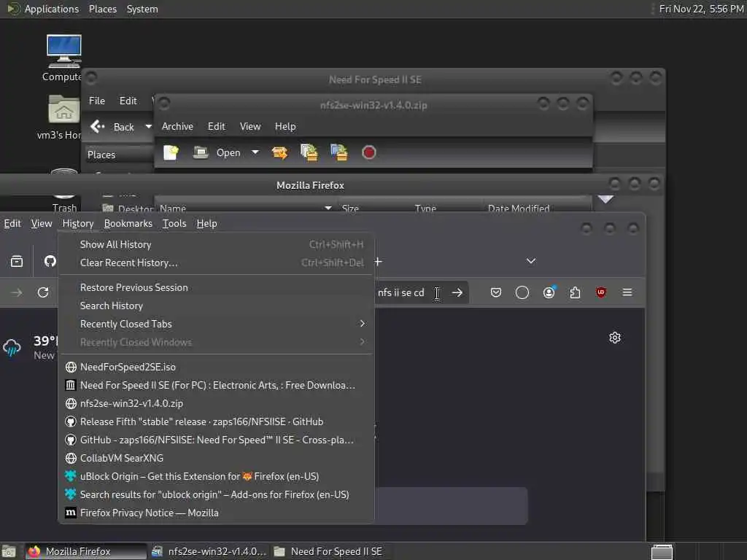
Task: Open the Applications menu in top panel
Action: click(43, 9)
